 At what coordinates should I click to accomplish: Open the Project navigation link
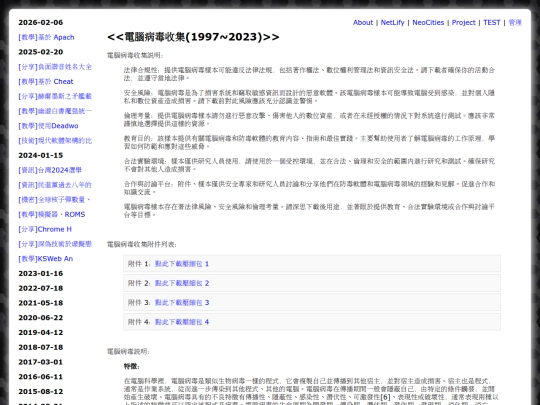(x=463, y=22)
